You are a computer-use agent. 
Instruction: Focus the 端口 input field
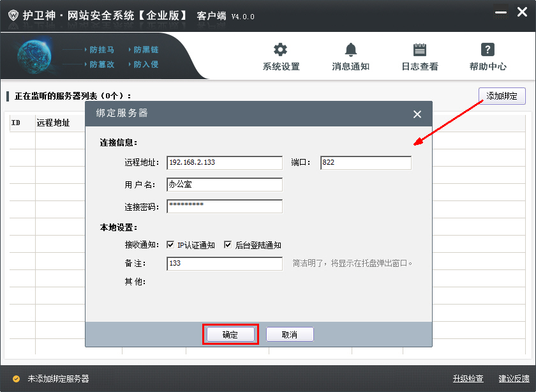click(x=366, y=162)
